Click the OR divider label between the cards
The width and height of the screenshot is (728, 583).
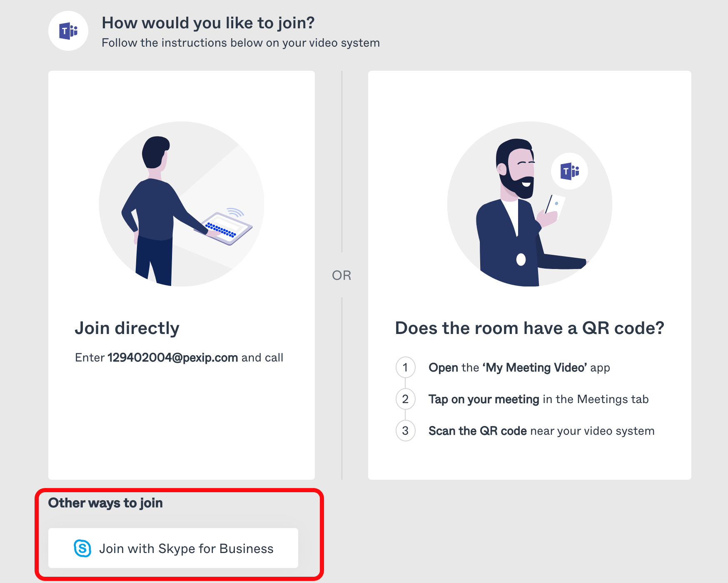342,275
